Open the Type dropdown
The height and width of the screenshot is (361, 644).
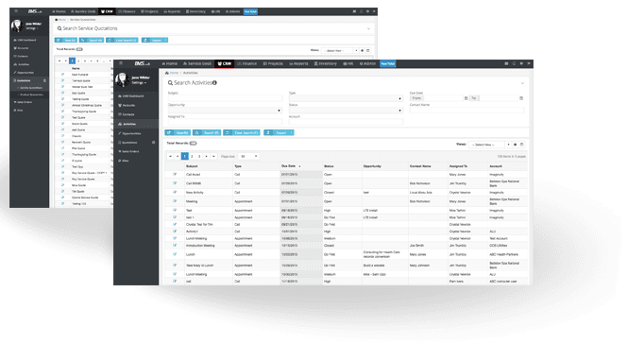pos(346,98)
